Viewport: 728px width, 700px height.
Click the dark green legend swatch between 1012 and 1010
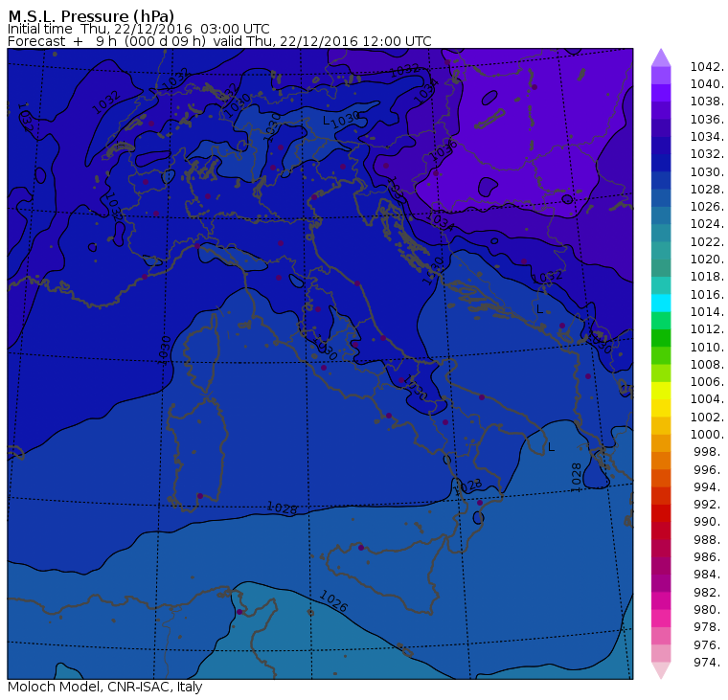[x=661, y=338]
